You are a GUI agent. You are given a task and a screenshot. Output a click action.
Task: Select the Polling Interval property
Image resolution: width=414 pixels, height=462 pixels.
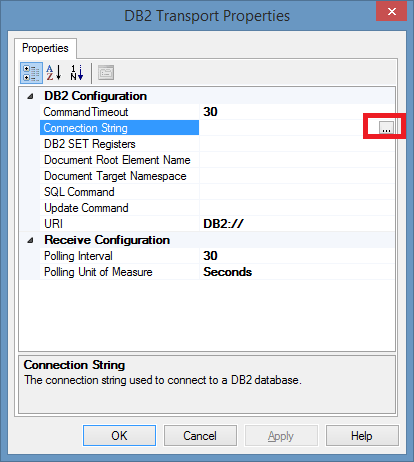coord(119,256)
